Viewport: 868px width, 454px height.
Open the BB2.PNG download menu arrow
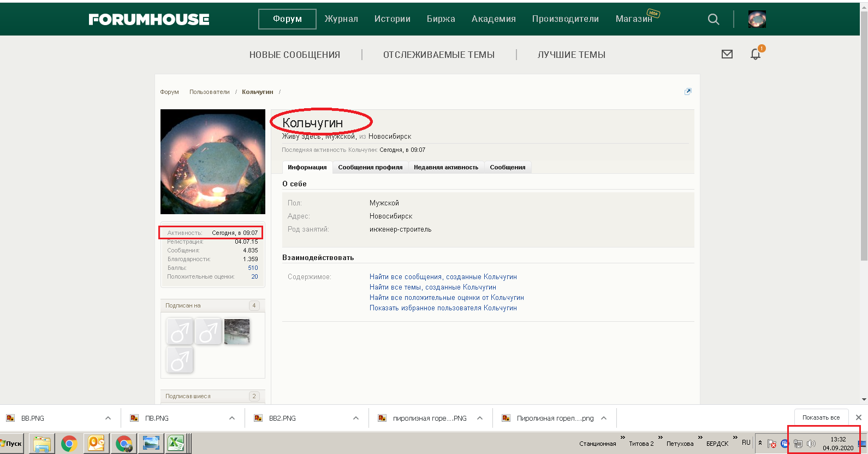(x=356, y=418)
